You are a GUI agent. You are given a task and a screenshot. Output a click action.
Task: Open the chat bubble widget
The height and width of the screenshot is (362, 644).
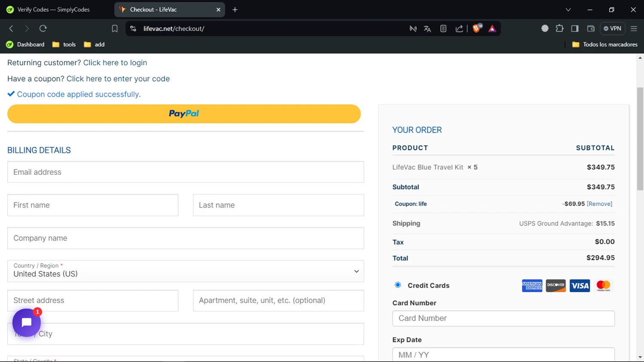pos(27,322)
